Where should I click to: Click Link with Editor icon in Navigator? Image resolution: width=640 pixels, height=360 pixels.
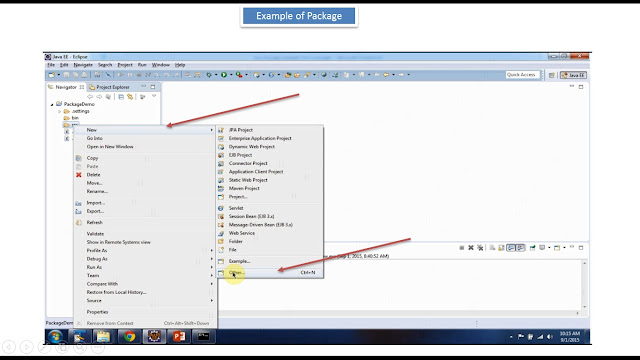(130, 97)
